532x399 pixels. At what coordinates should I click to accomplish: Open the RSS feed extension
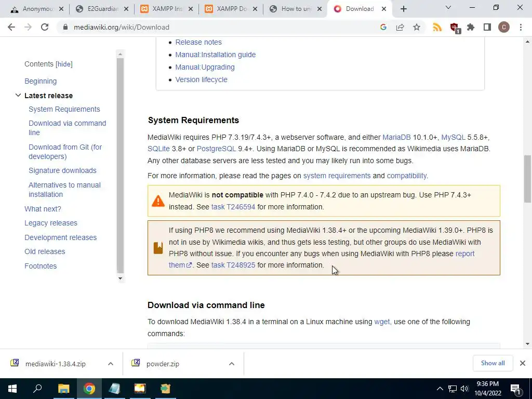click(x=437, y=27)
